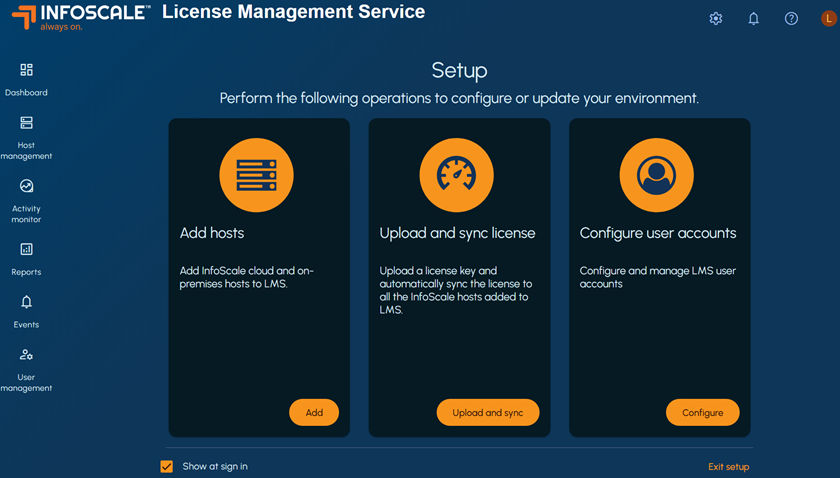Viewport: 840px width, 478px height.
Task: Open Activity monitor sidebar icon
Action: pos(26,186)
